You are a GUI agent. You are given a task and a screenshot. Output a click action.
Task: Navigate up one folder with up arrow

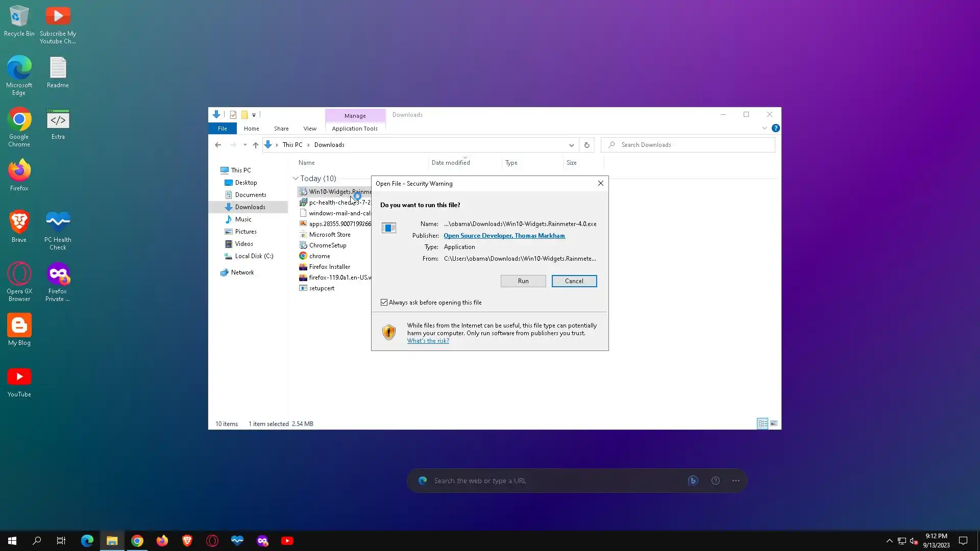tap(256, 145)
